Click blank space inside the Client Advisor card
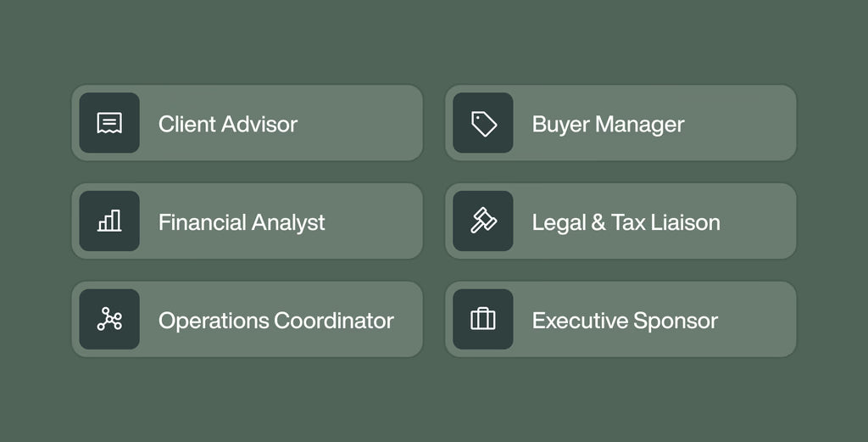The width and height of the screenshot is (868, 442). [x=359, y=123]
